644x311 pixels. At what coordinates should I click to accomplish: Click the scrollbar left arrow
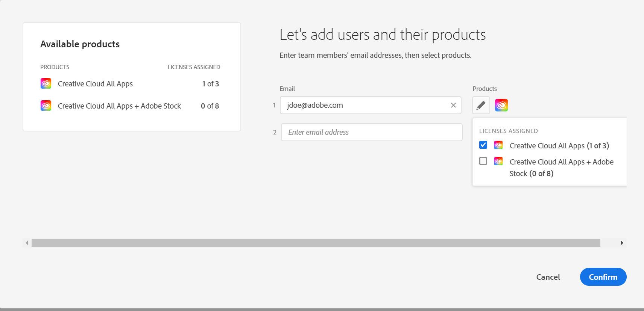(x=27, y=243)
